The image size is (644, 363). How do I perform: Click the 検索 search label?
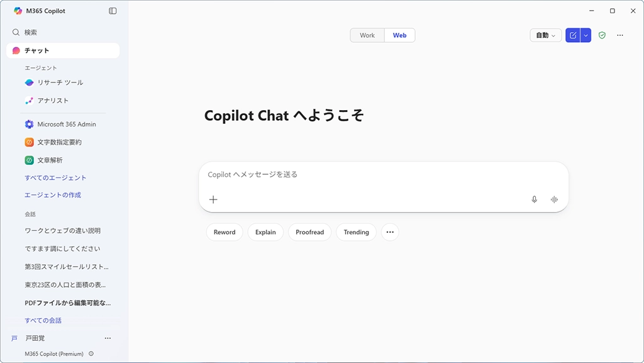coord(31,33)
